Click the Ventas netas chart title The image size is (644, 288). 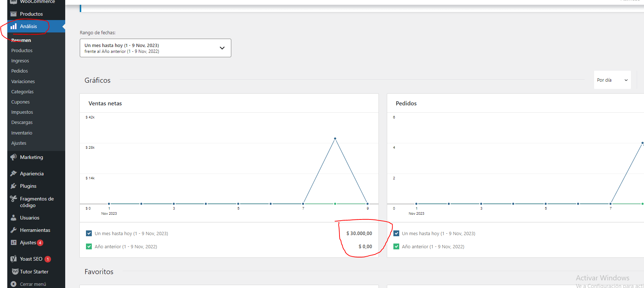click(105, 103)
